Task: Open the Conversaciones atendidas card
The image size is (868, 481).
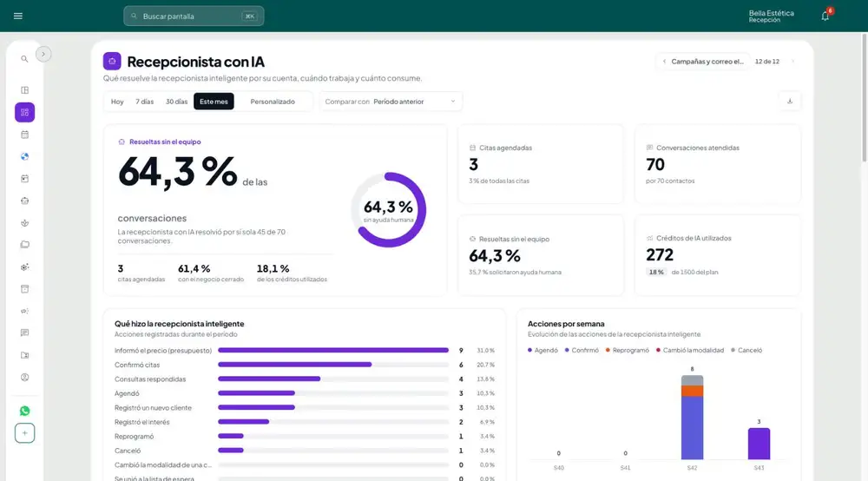Action: (718, 164)
